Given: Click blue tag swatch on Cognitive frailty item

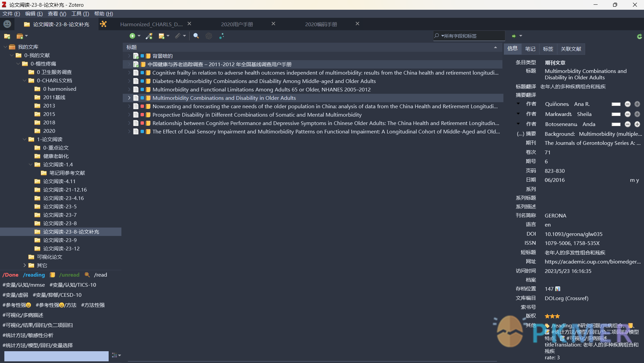Looking at the screenshot, I should tap(142, 73).
